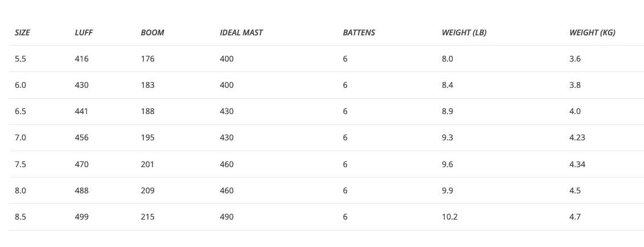
Task: Select the 490 ideal mast value
Action: [227, 217]
